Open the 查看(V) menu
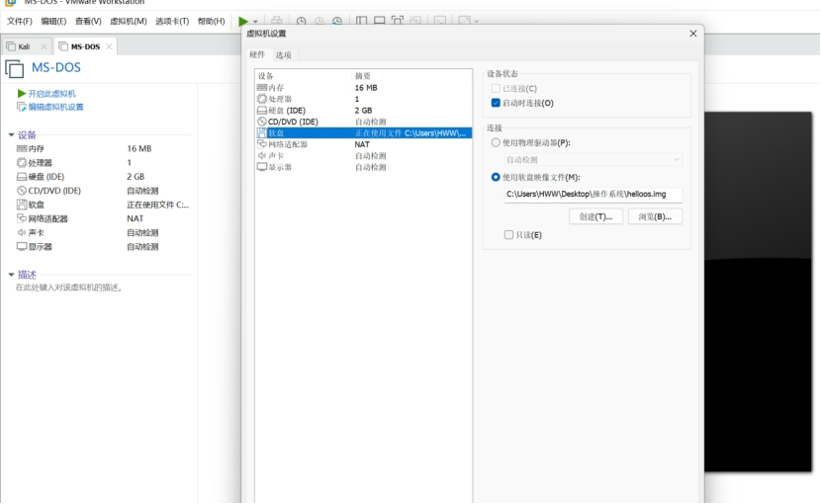The height and width of the screenshot is (504, 821). (x=88, y=21)
